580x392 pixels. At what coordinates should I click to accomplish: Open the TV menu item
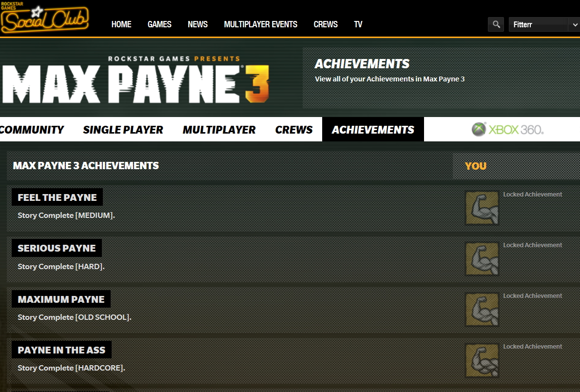pyautogui.click(x=358, y=24)
